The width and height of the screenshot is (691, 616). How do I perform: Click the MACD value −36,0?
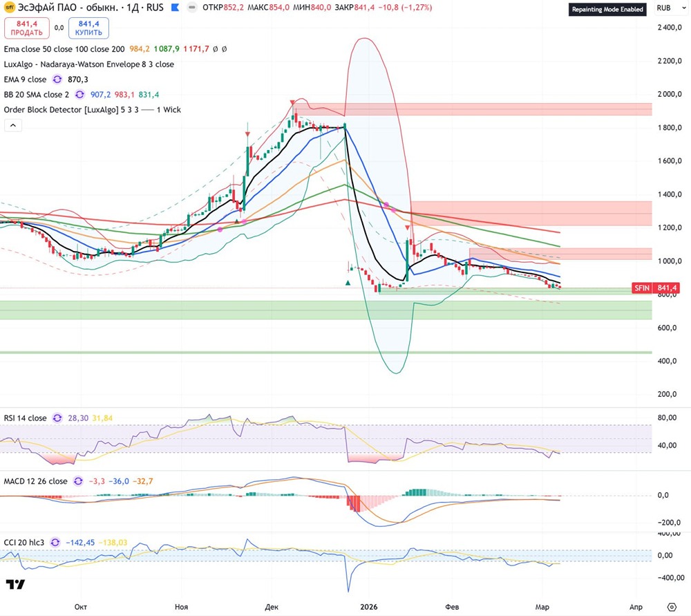pos(119,481)
